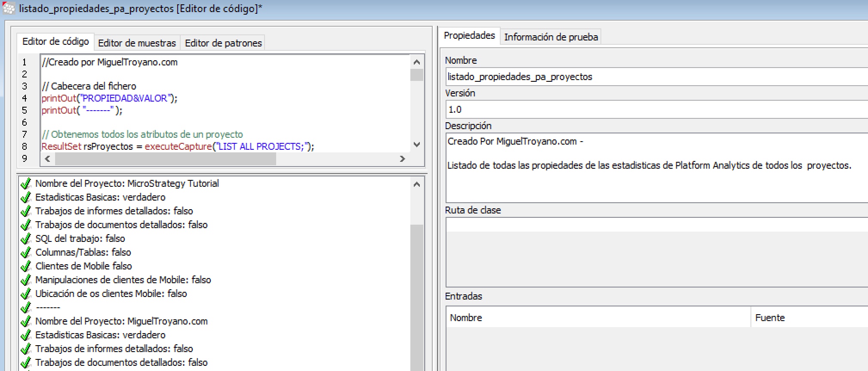
Task: Click the Versión field showing 1.0
Action: click(657, 109)
